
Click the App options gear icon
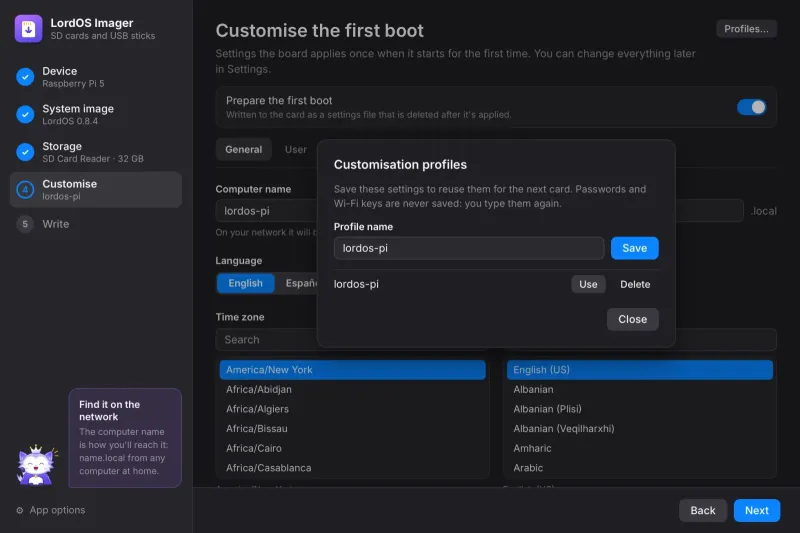pyautogui.click(x=20, y=510)
